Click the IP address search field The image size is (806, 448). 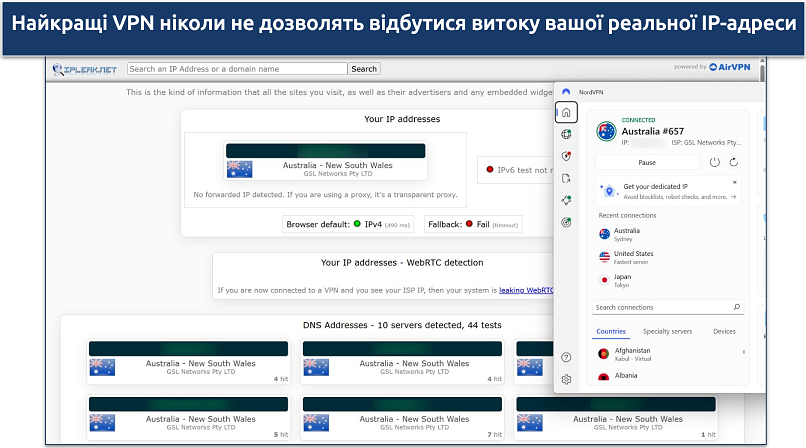point(237,69)
